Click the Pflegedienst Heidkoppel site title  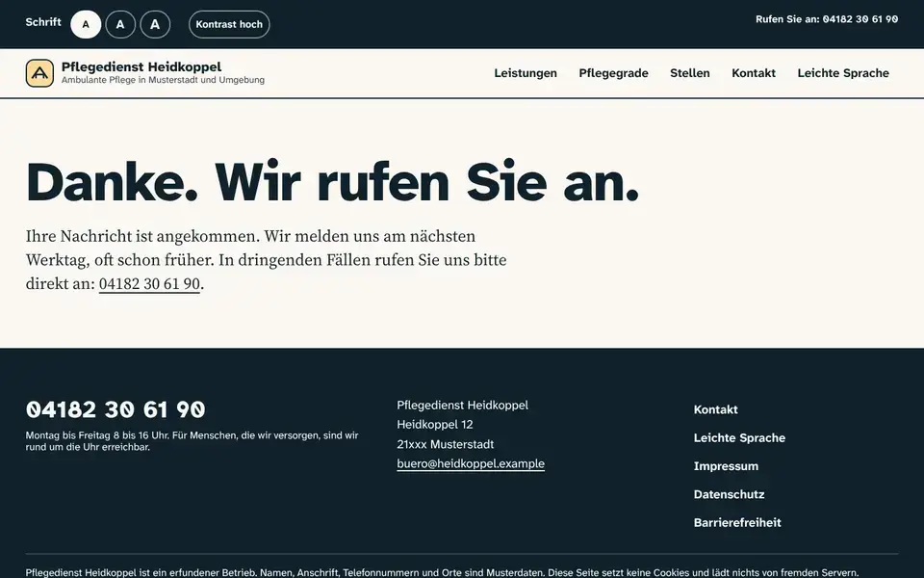(141, 66)
